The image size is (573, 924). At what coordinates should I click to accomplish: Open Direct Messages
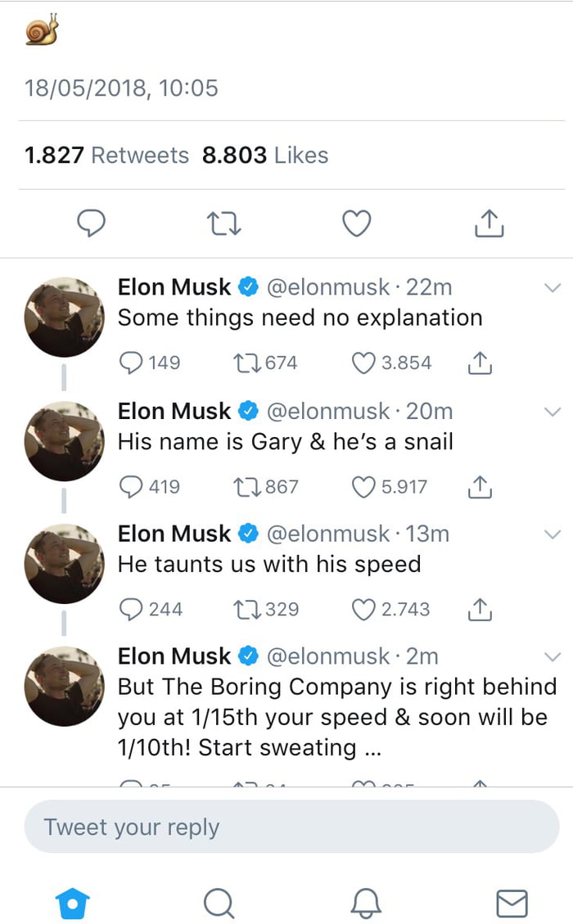pyautogui.click(x=511, y=904)
